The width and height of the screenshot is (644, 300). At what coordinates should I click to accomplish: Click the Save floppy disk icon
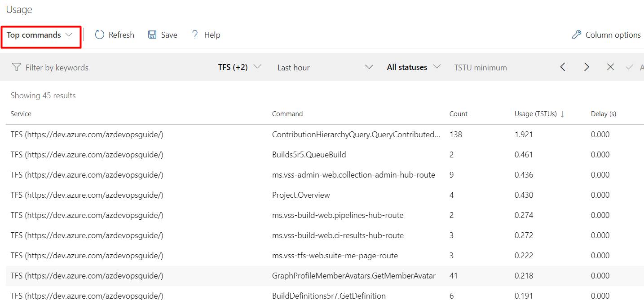click(x=152, y=35)
